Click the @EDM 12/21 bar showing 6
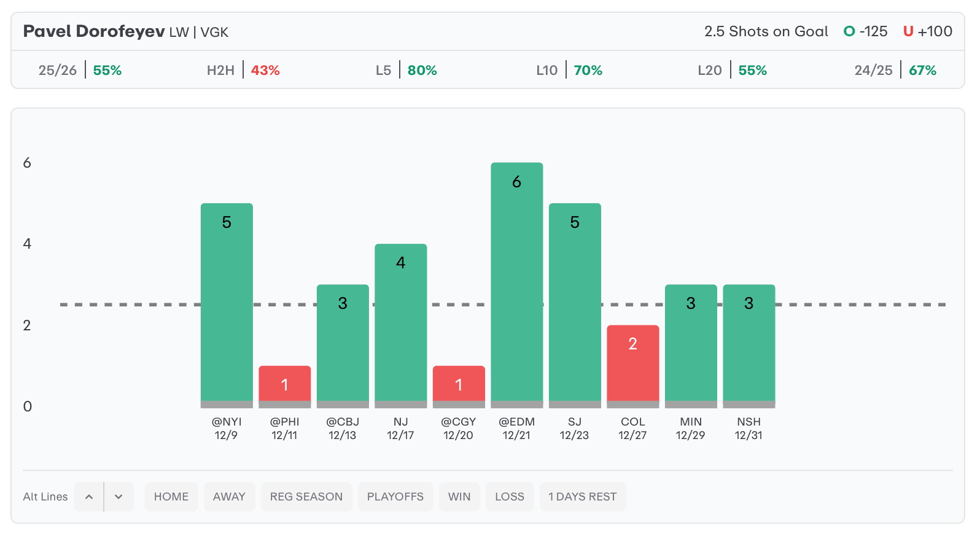The height and width of the screenshot is (533, 980). (517, 282)
